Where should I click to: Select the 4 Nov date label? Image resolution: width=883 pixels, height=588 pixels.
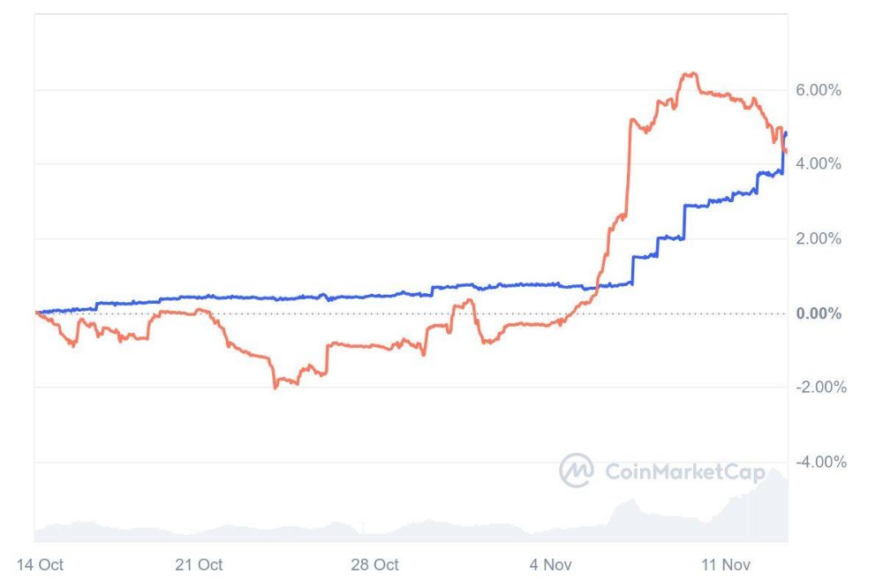click(x=550, y=564)
